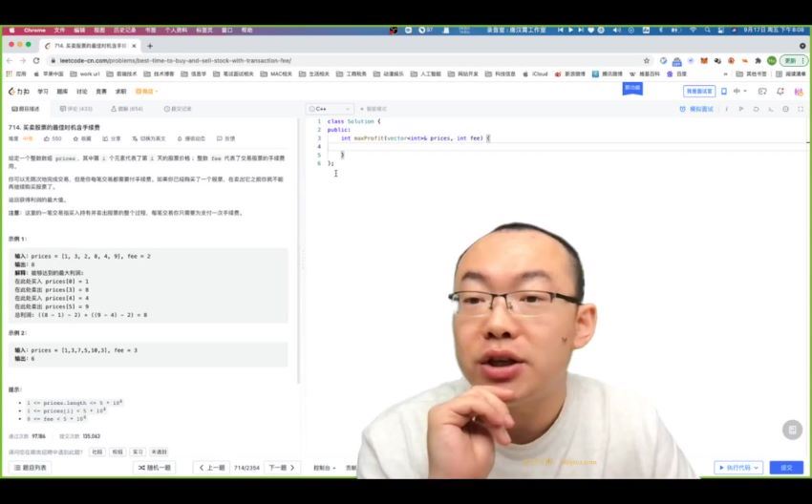
Task: Click the 我要面试官 button
Action: 699,91
